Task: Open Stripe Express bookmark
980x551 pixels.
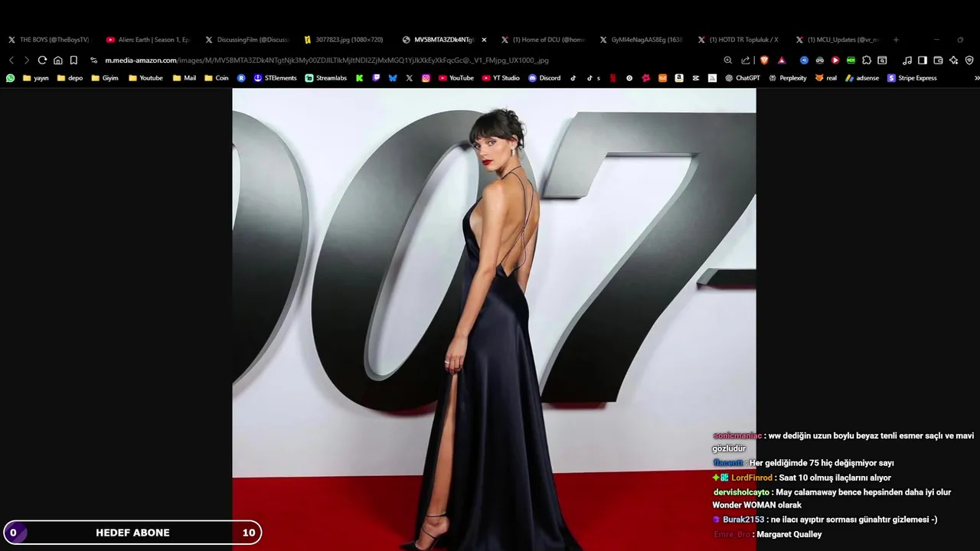Action: click(x=912, y=78)
